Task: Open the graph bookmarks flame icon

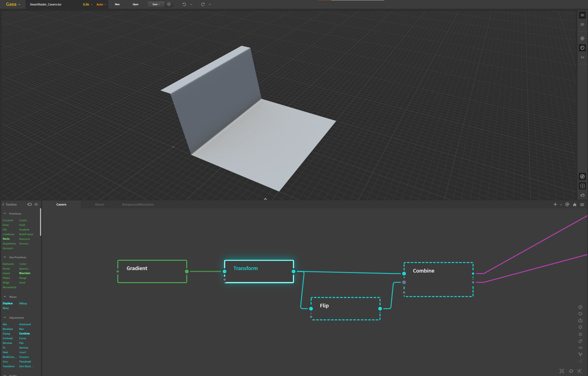Action: 575,204
